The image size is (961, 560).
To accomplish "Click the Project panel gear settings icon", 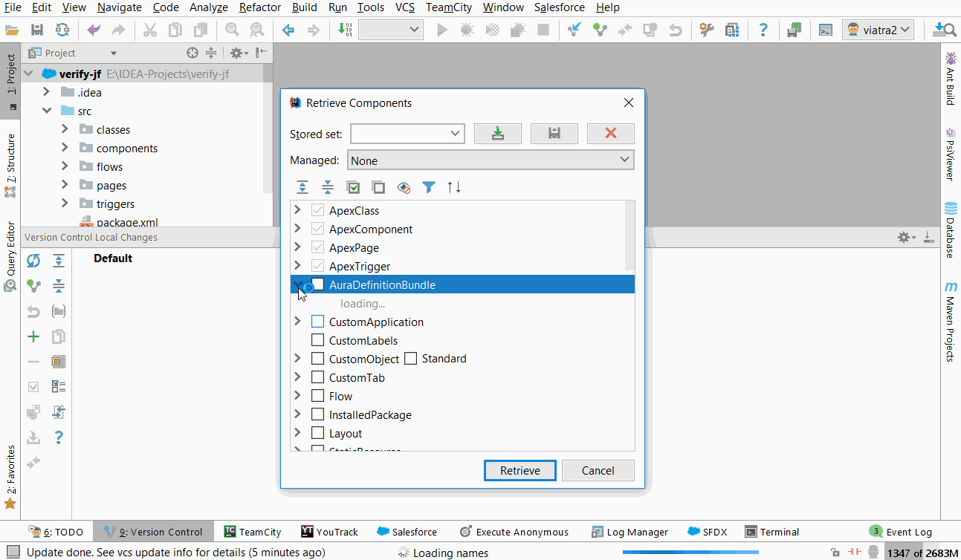I will (236, 53).
